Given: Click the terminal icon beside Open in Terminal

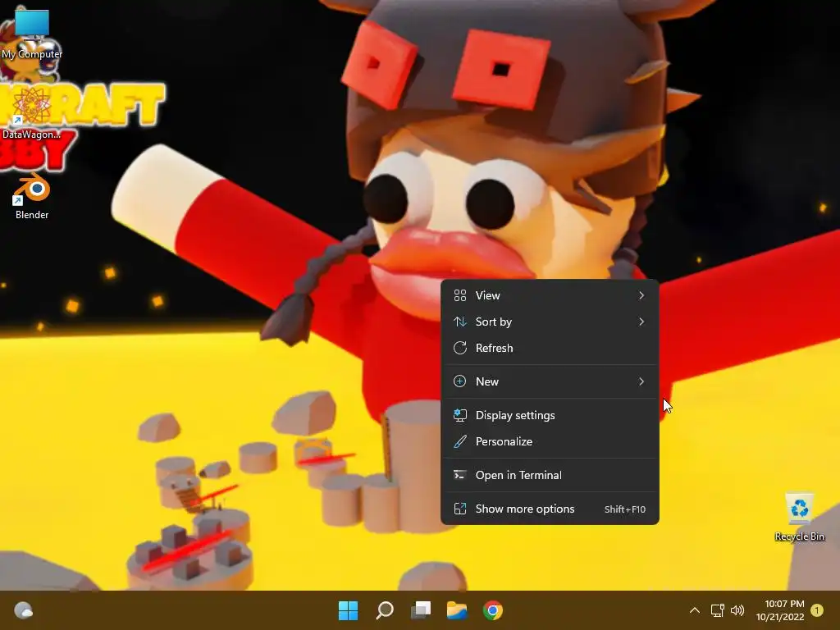Looking at the screenshot, I should (459, 475).
